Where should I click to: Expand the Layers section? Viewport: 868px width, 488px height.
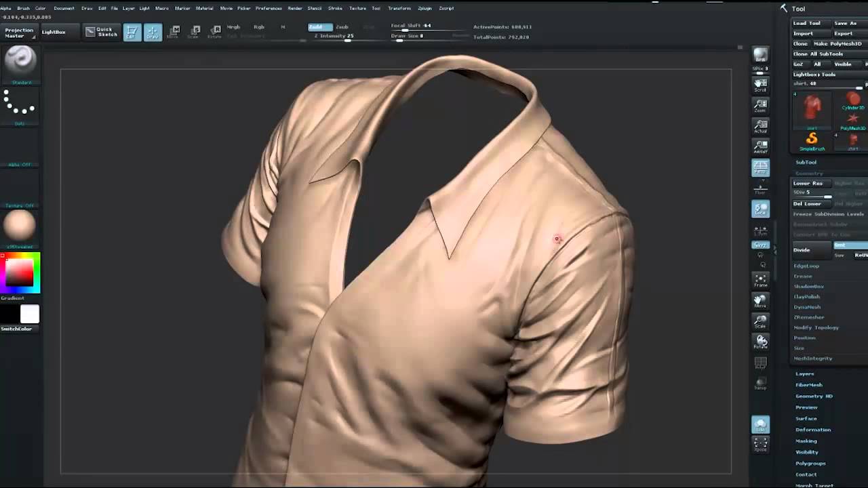(805, 373)
